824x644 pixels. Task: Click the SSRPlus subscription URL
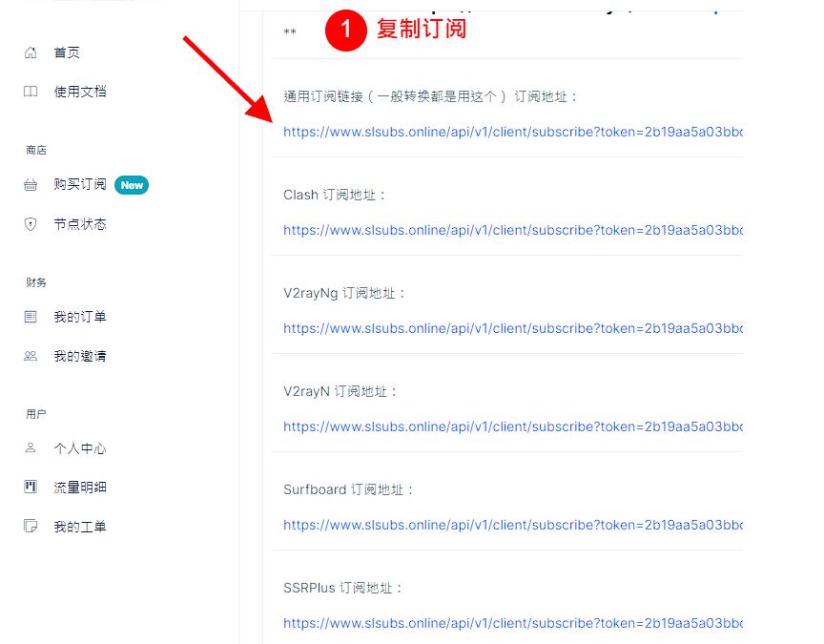512,623
